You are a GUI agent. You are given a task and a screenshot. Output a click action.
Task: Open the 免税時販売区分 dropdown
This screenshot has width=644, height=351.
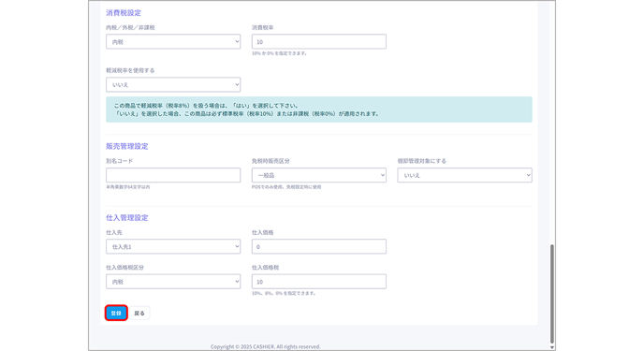point(318,175)
